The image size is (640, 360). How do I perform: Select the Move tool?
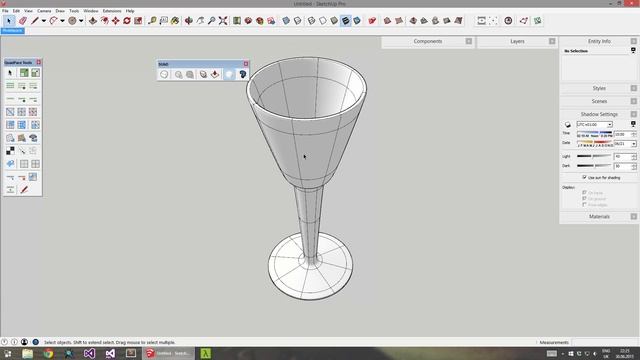pos(116,20)
